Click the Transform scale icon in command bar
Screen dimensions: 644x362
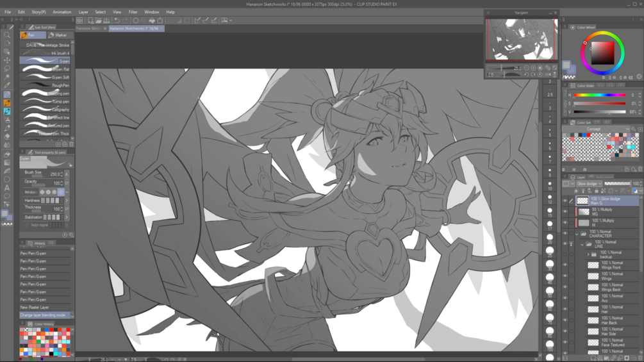click(160, 20)
